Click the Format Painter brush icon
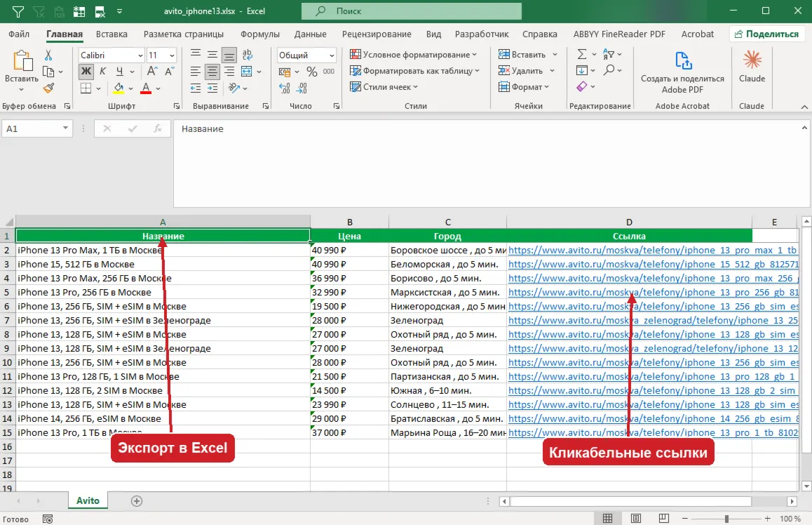812x525 pixels. (48, 88)
